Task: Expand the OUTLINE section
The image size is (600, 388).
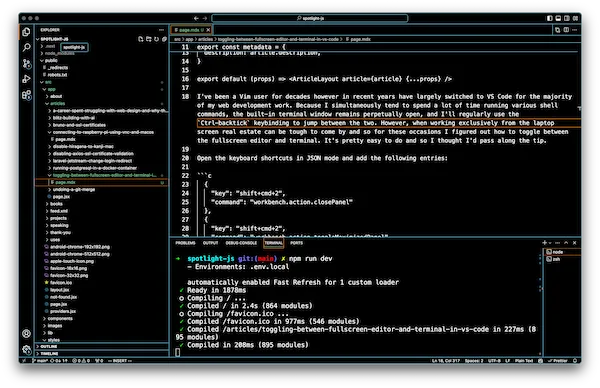Action: [x=102, y=346]
